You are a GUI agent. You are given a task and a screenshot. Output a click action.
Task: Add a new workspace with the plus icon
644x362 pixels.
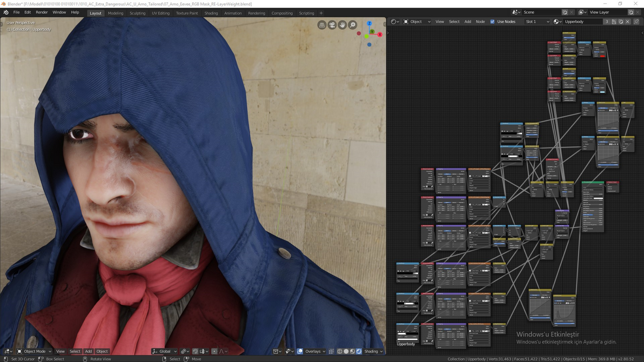tap(321, 13)
